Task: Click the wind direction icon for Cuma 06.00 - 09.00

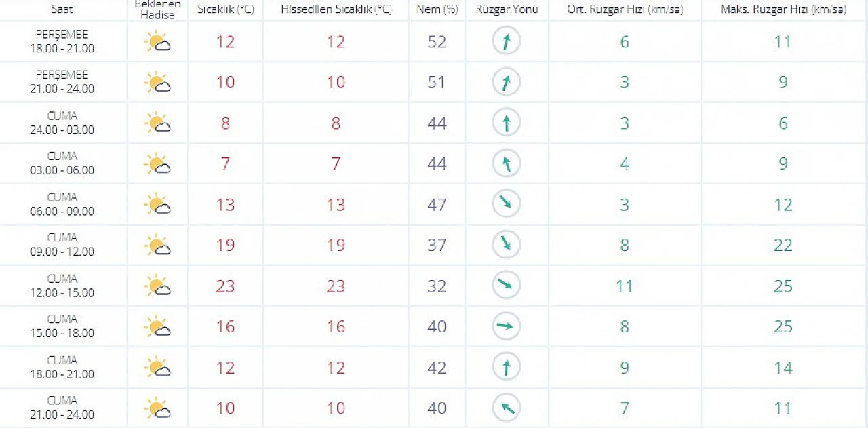Action: 506,203
